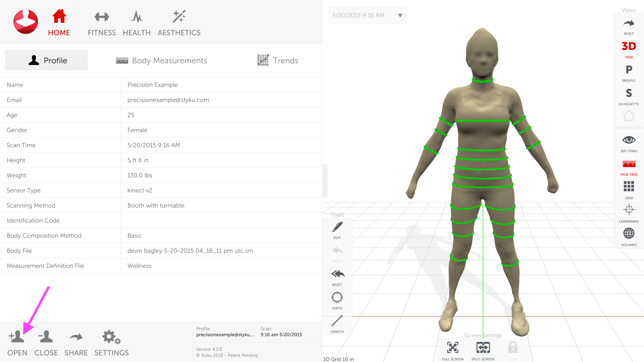Open the Body Measurements tab
644x362 pixels.
pyautogui.click(x=161, y=61)
